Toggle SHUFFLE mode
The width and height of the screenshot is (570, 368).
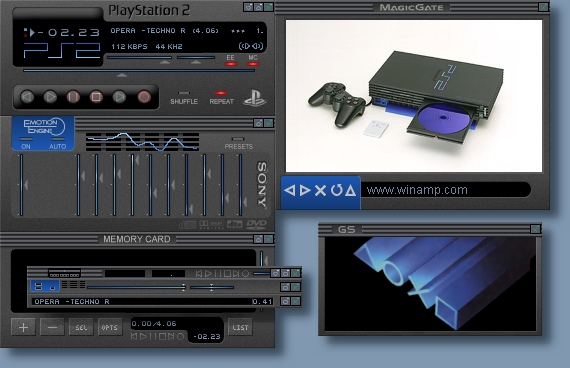click(x=184, y=98)
